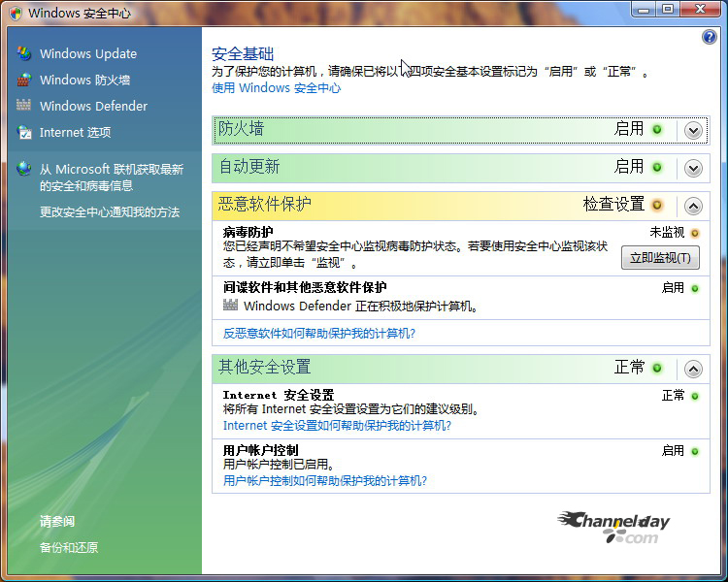Open Internet 选项 from the sidebar

pos(75,132)
